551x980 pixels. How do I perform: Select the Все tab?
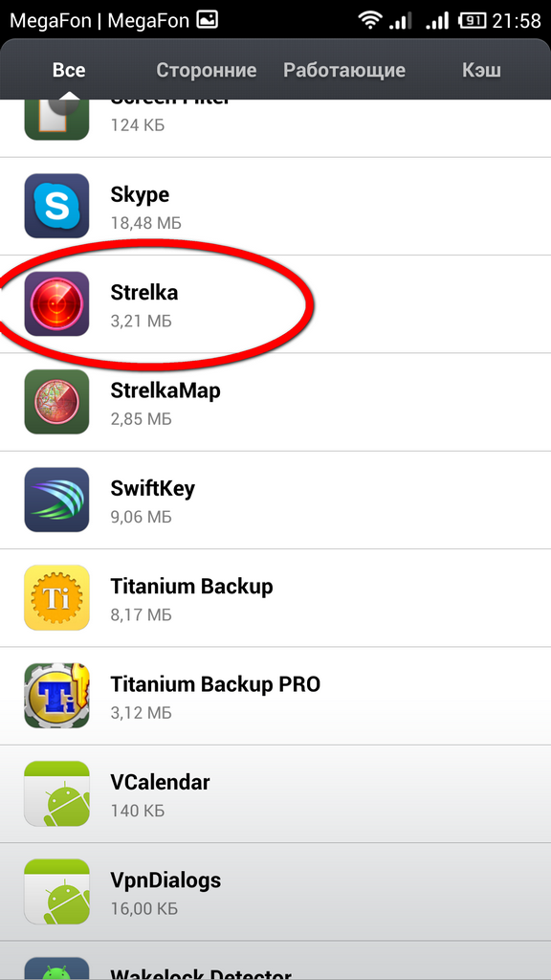tap(69, 70)
